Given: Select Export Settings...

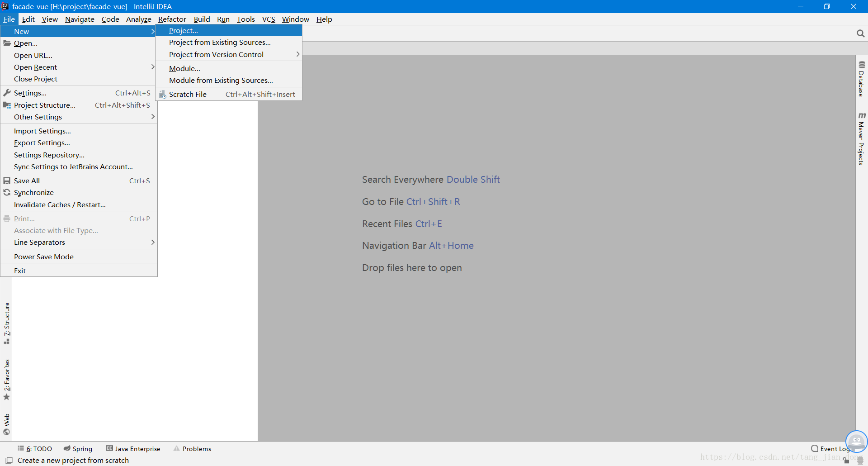Looking at the screenshot, I should (79, 143).
